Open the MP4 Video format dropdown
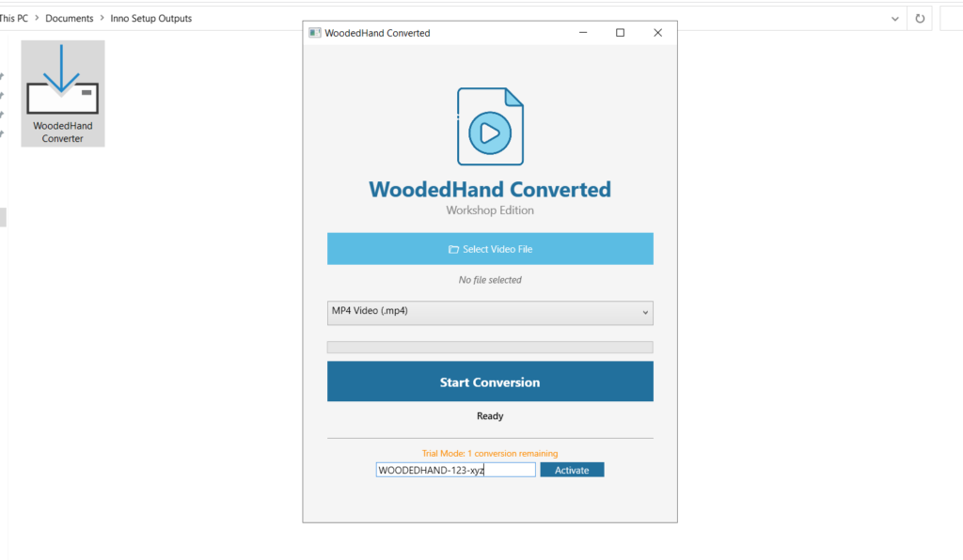The height and width of the screenshot is (560, 963). tap(490, 312)
